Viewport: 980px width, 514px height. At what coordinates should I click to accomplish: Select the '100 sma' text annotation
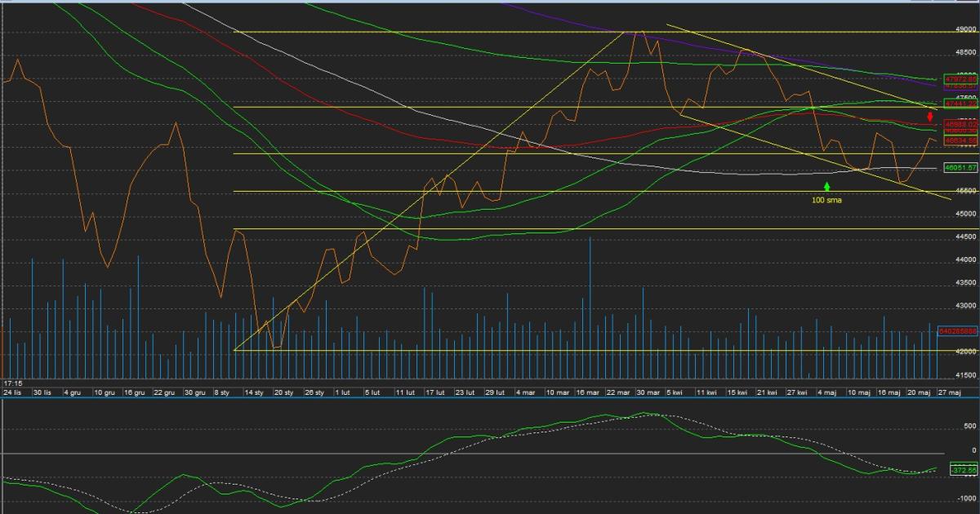click(x=827, y=199)
